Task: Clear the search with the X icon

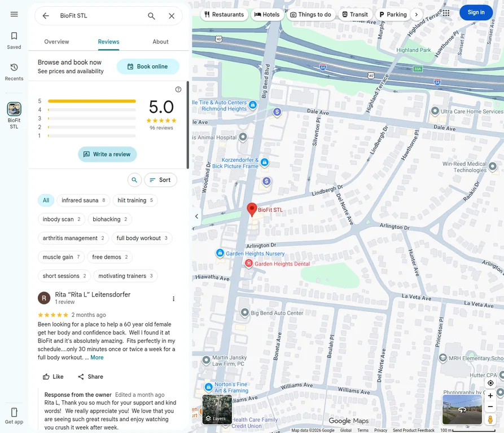Action: [x=172, y=16]
